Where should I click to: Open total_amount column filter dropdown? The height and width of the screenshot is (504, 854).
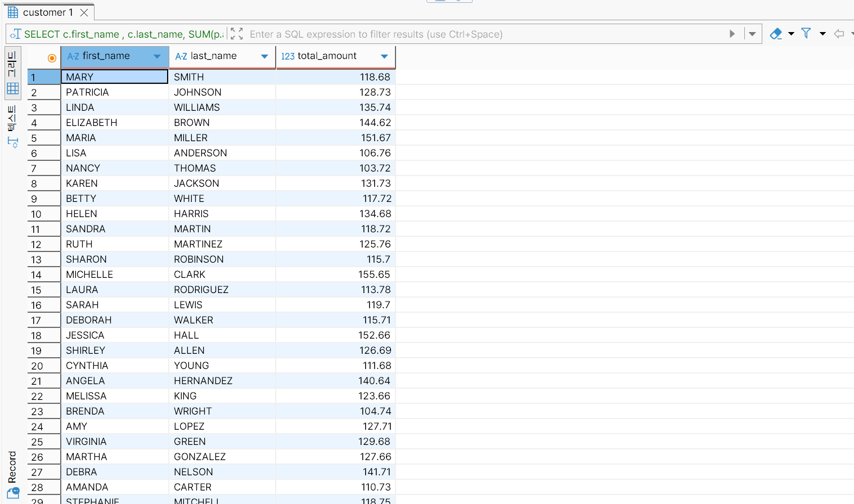(x=384, y=56)
